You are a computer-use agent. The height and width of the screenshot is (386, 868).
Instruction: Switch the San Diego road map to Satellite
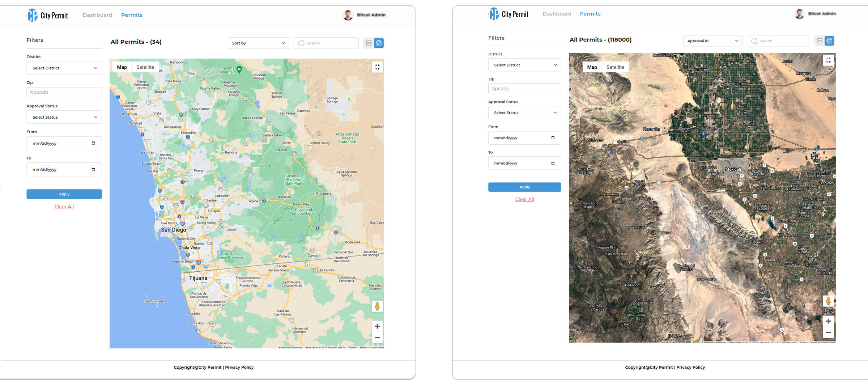click(145, 67)
